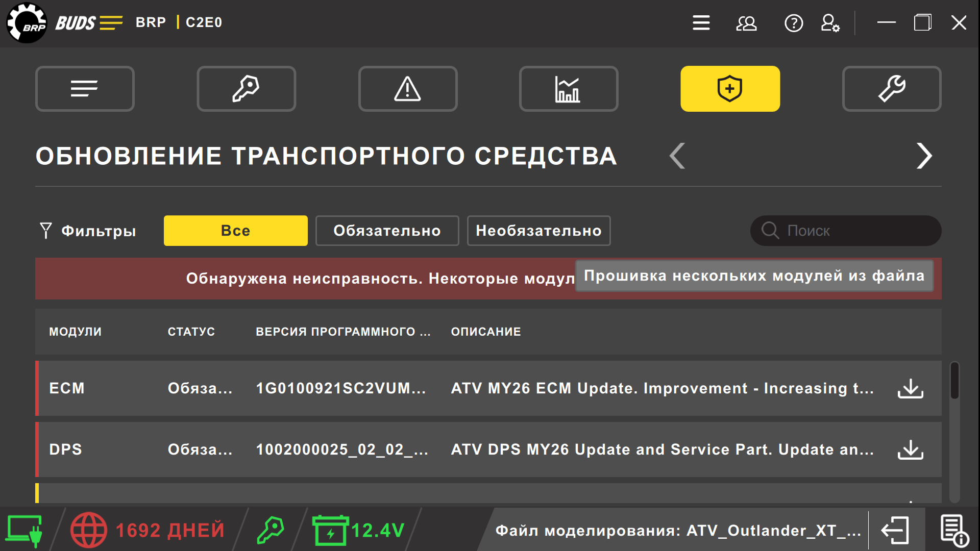Click the battery voltage icon
980x551 pixels.
(x=330, y=531)
